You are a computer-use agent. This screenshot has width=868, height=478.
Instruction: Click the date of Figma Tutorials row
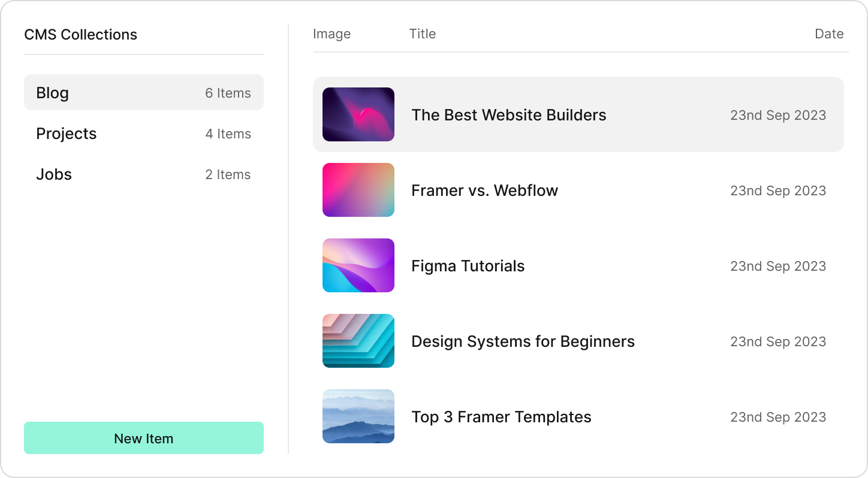click(778, 266)
